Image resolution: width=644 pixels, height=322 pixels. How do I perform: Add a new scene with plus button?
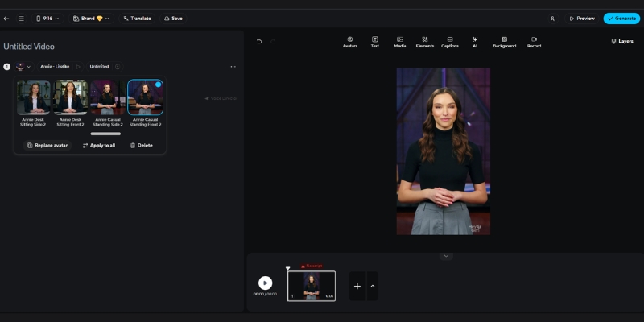point(357,287)
